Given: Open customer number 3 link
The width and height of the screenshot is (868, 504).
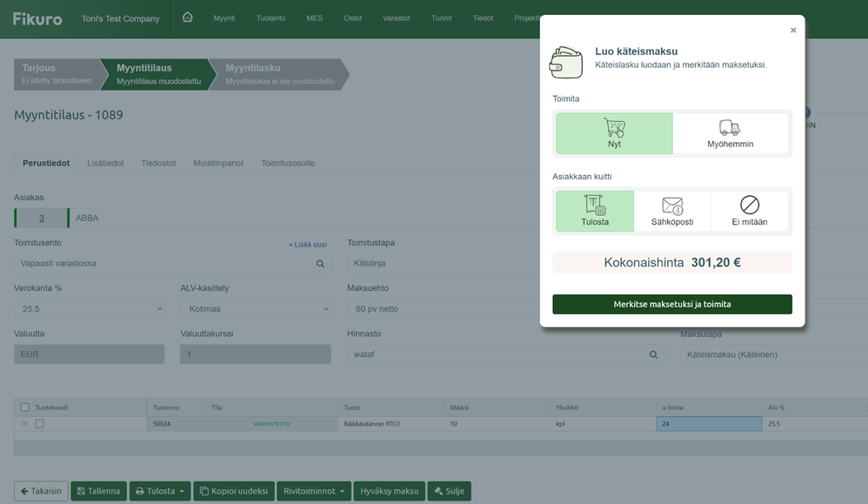Looking at the screenshot, I should (42, 218).
